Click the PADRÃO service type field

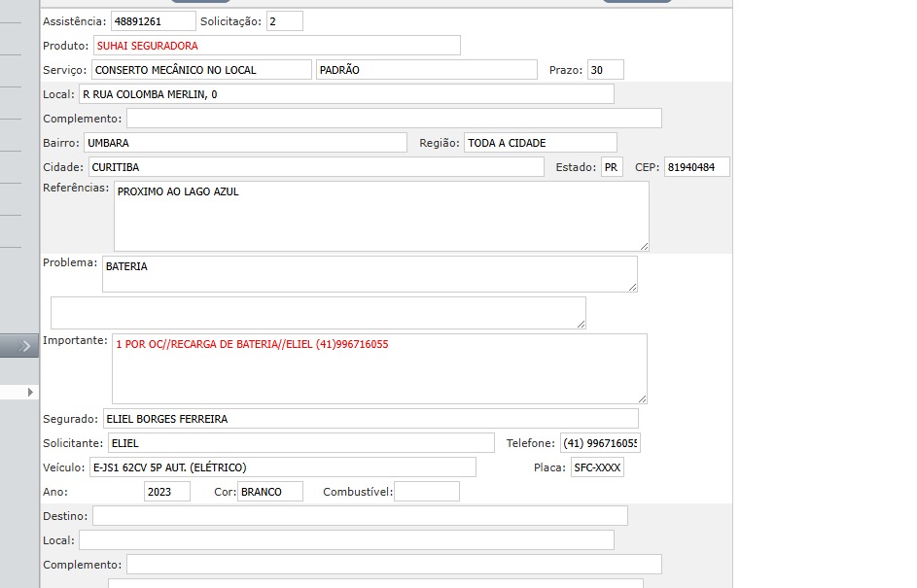426,70
